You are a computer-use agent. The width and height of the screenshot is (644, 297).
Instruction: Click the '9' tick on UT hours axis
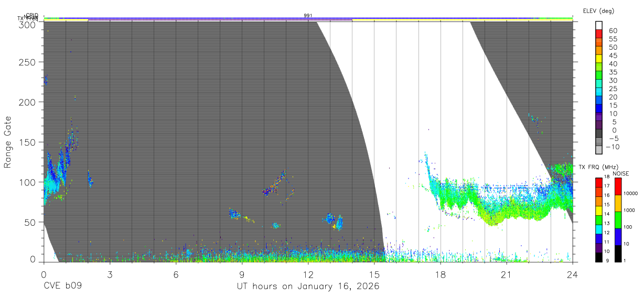click(242, 273)
